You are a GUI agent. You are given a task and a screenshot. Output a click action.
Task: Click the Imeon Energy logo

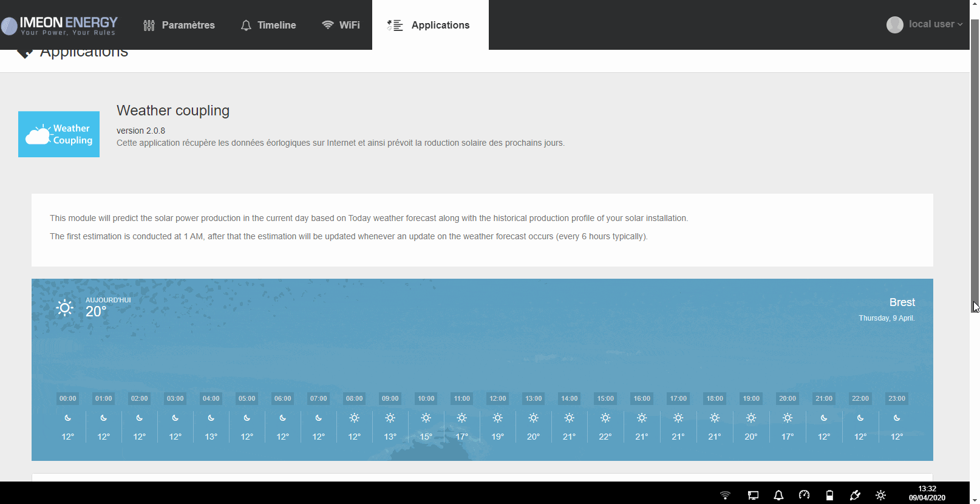pyautogui.click(x=60, y=26)
